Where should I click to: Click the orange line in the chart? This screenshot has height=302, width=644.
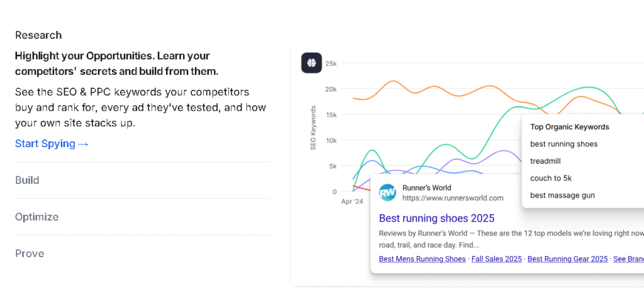(x=393, y=81)
